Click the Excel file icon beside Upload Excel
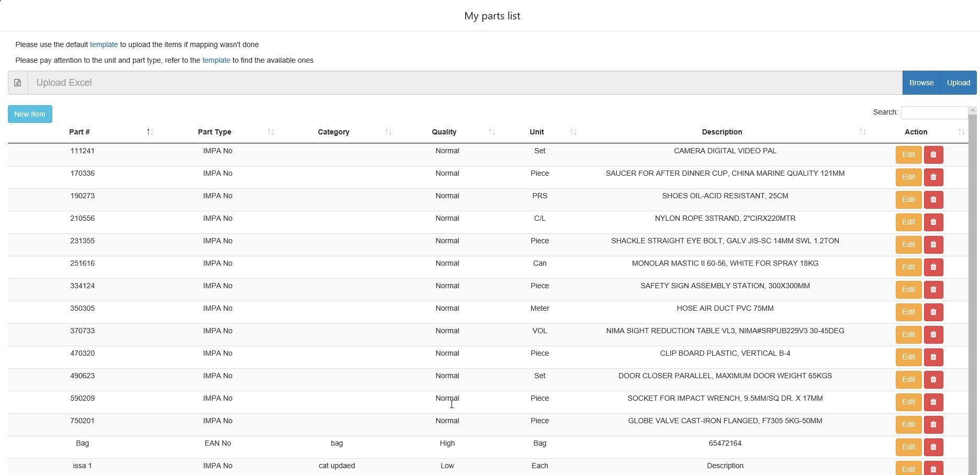The width and height of the screenshot is (980, 475). point(18,83)
